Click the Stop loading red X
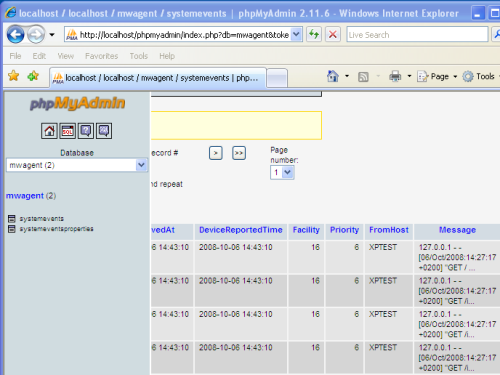 pyautogui.click(x=333, y=34)
